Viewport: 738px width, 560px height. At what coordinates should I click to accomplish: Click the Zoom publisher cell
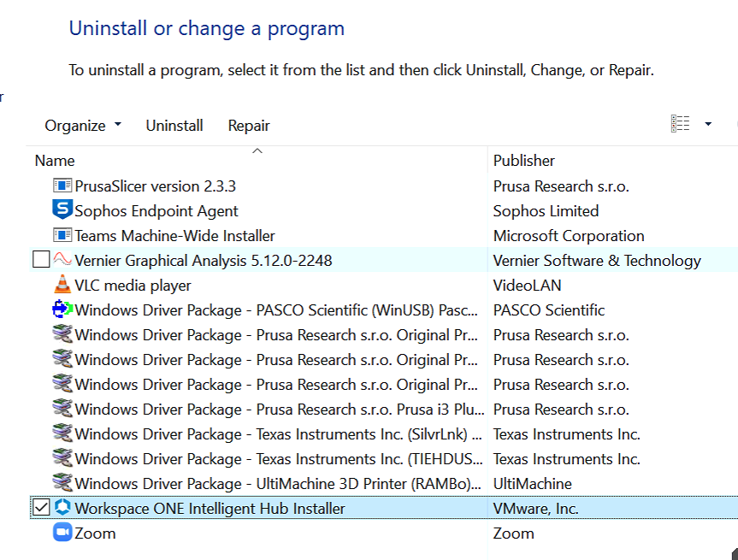[513, 533]
